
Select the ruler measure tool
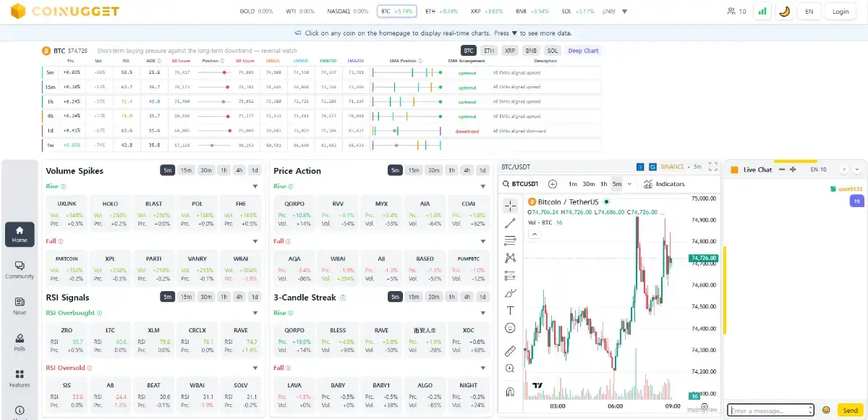[x=510, y=351]
